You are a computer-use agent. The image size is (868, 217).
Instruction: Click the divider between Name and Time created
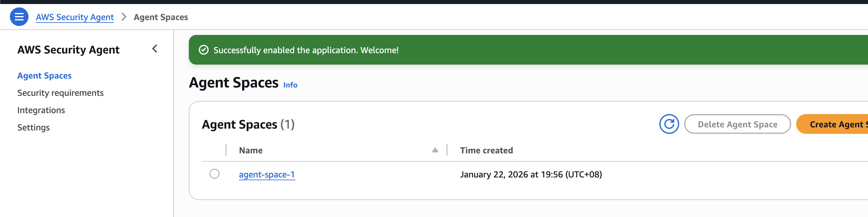(447, 150)
